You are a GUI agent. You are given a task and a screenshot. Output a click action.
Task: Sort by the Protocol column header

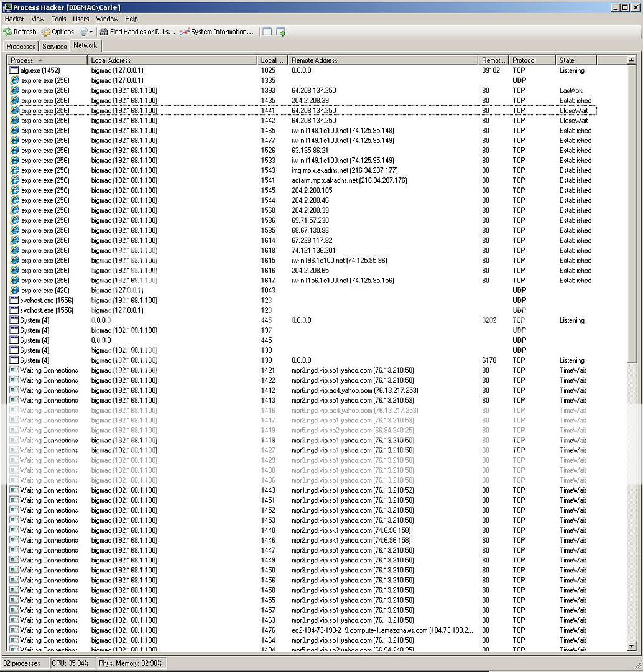[x=532, y=60]
